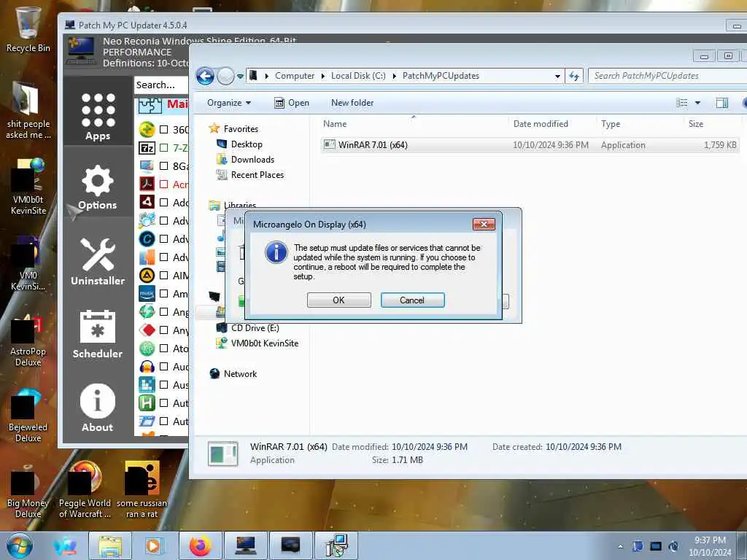The width and height of the screenshot is (747, 560).
Task: Select VM0b0t KevinSite in navigation pane
Action: pos(264,343)
